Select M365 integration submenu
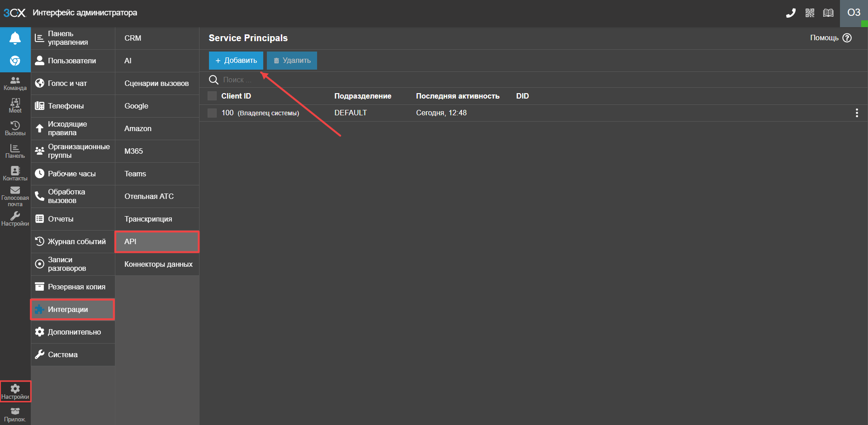Screen dimensions: 868x425 (157, 151)
